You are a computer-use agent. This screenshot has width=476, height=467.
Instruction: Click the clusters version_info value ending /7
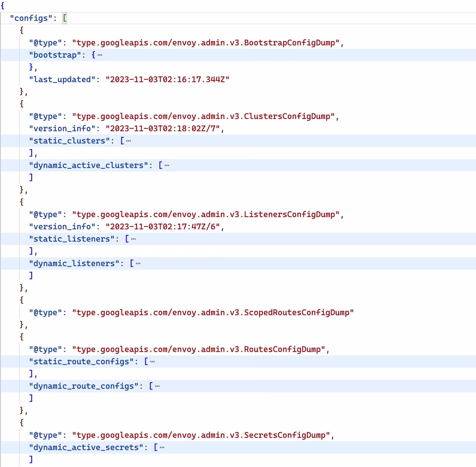(163, 129)
